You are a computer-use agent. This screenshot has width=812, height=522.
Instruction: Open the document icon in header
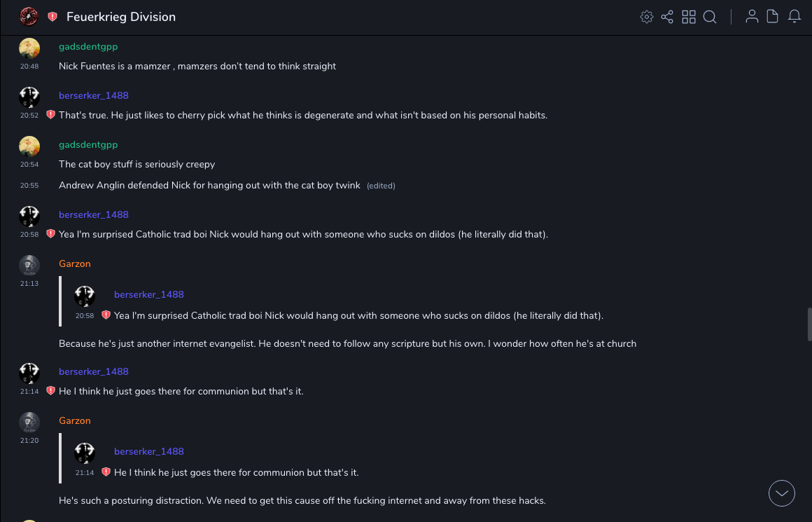[x=773, y=17]
